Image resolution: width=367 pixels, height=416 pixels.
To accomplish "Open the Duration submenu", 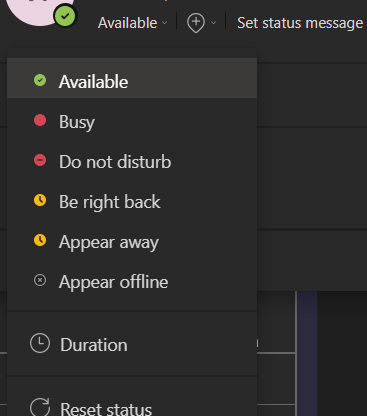I will click(x=132, y=344).
